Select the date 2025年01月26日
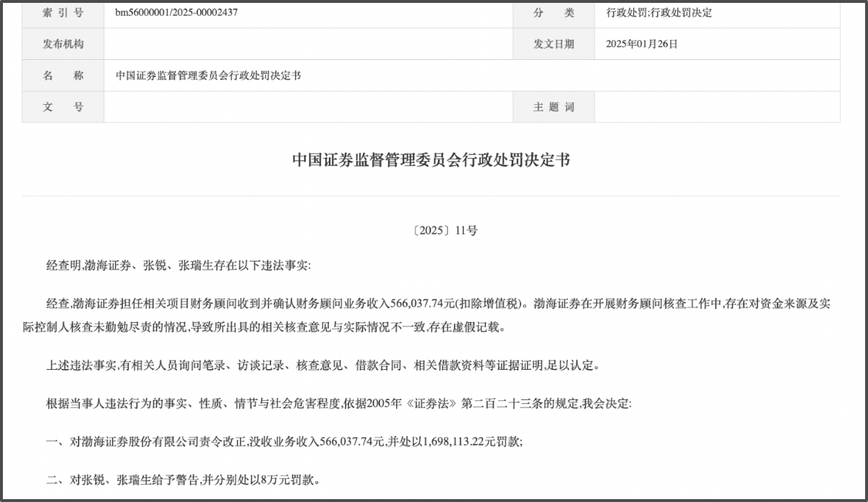This screenshot has width=868, height=502. tap(642, 44)
